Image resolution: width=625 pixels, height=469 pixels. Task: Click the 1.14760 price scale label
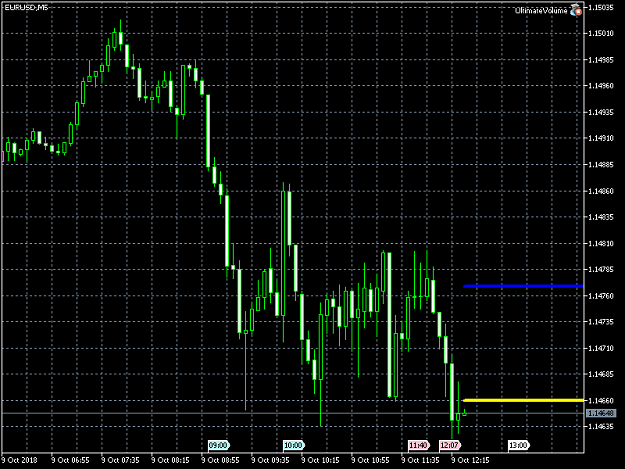pos(601,296)
